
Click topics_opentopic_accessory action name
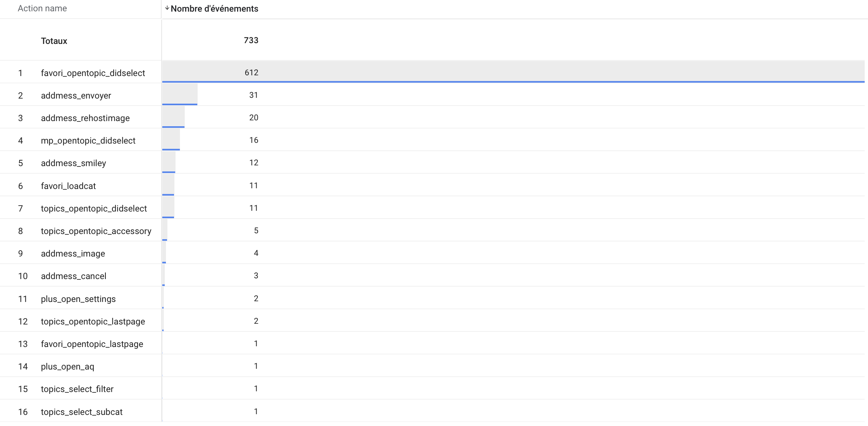[96, 231]
